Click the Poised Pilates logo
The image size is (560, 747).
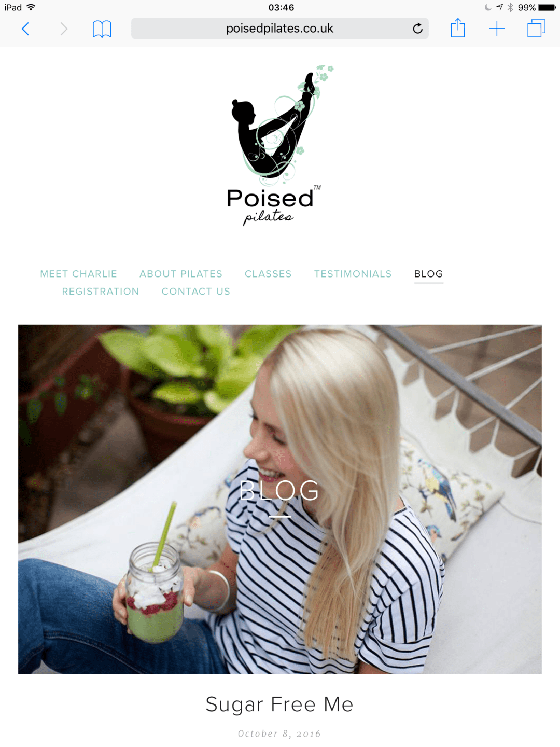click(274, 146)
